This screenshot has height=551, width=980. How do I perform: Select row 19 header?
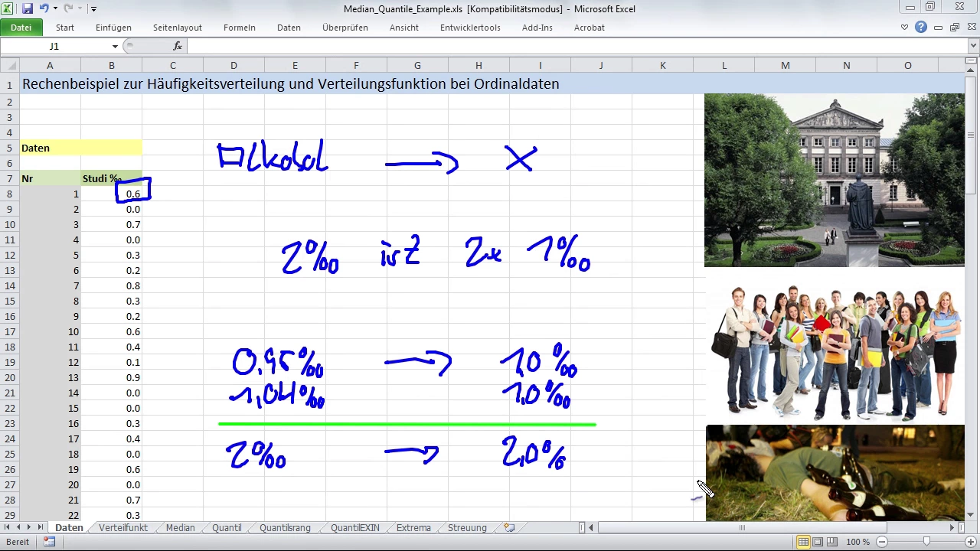(x=10, y=362)
